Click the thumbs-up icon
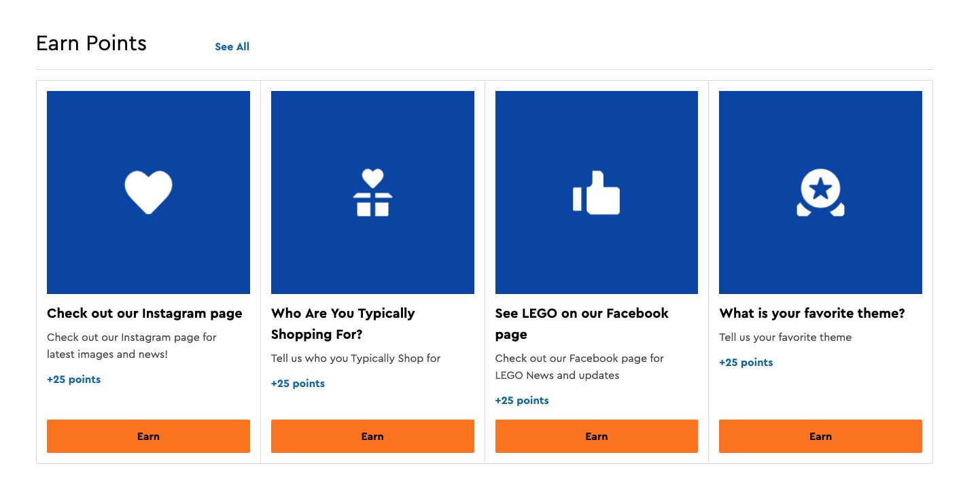This screenshot has height=495, width=980. coord(596,192)
